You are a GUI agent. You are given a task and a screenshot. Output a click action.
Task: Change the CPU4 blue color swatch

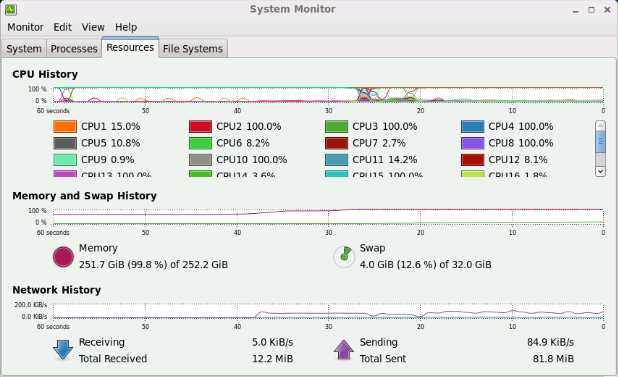[473, 126]
